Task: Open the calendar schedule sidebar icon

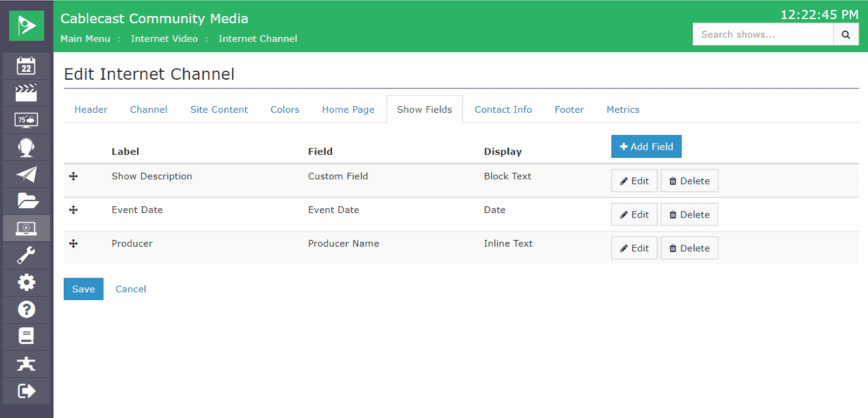Action: pos(26,66)
